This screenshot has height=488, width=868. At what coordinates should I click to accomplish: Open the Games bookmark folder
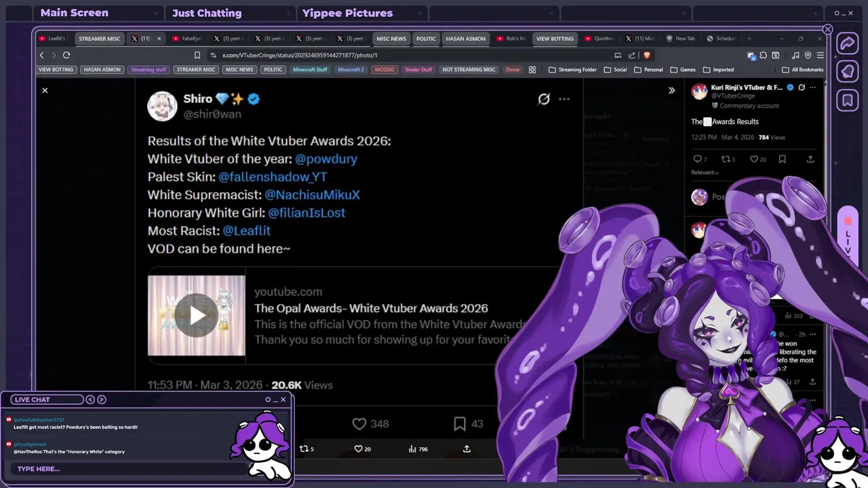point(683,70)
